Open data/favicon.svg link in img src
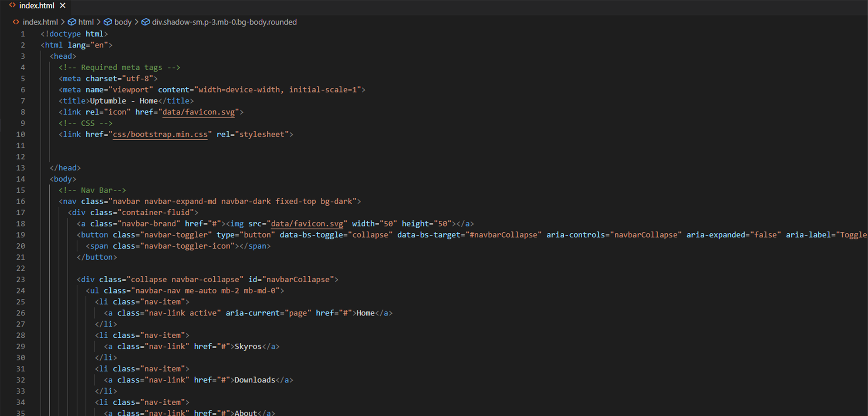This screenshot has height=416, width=868. pyautogui.click(x=307, y=224)
